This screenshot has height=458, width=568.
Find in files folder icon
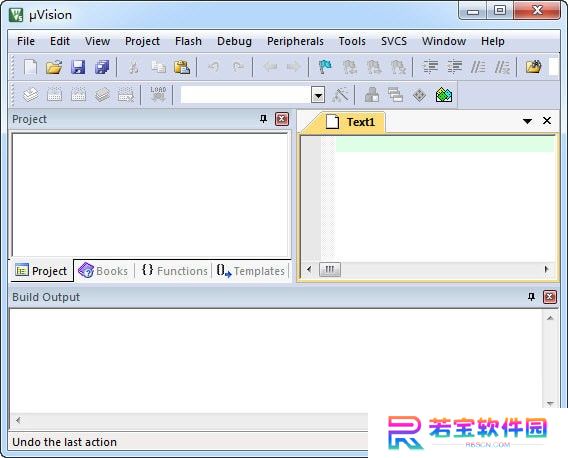[x=534, y=67]
